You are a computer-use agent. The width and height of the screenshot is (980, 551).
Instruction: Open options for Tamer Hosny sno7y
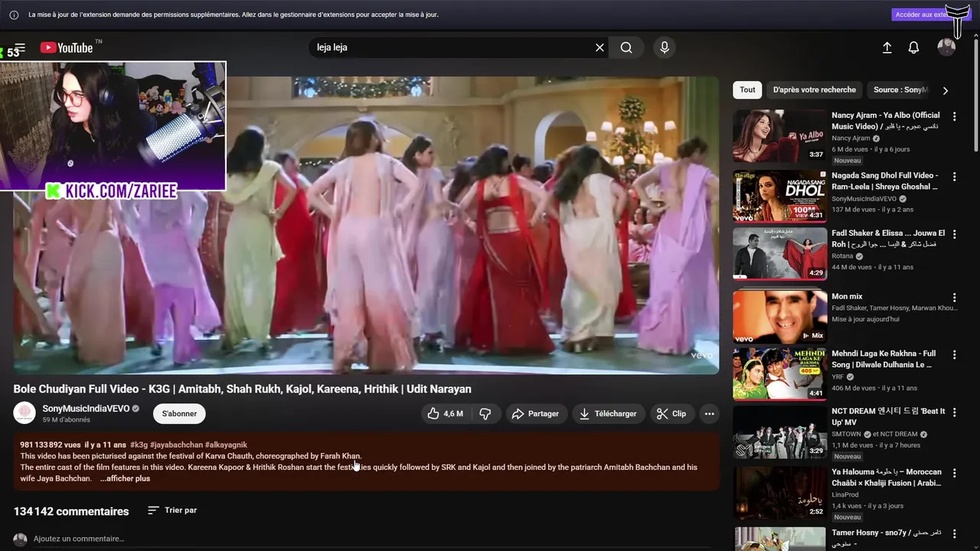tap(954, 533)
